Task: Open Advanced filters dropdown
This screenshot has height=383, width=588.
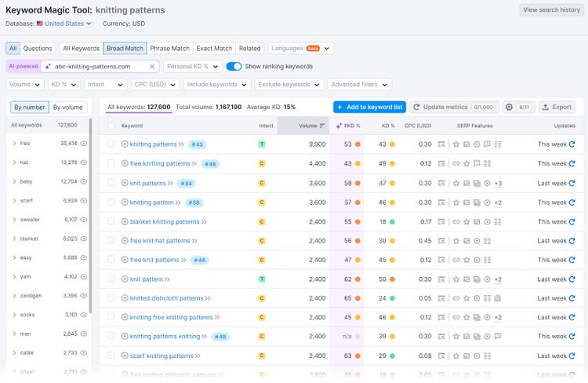Action: click(360, 85)
